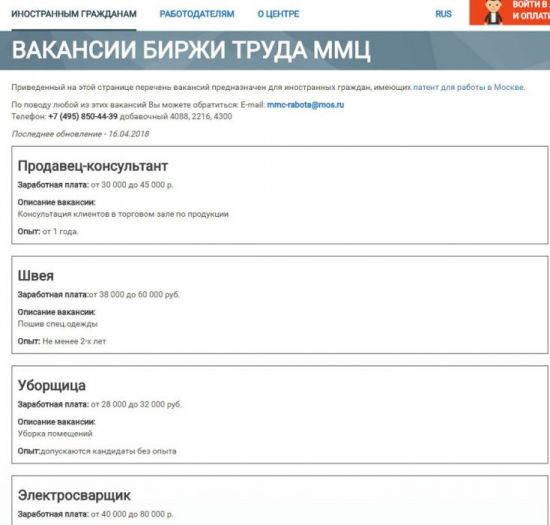Select the Швея vacancy title
Viewport: 550px width, 525px height.
point(36,276)
